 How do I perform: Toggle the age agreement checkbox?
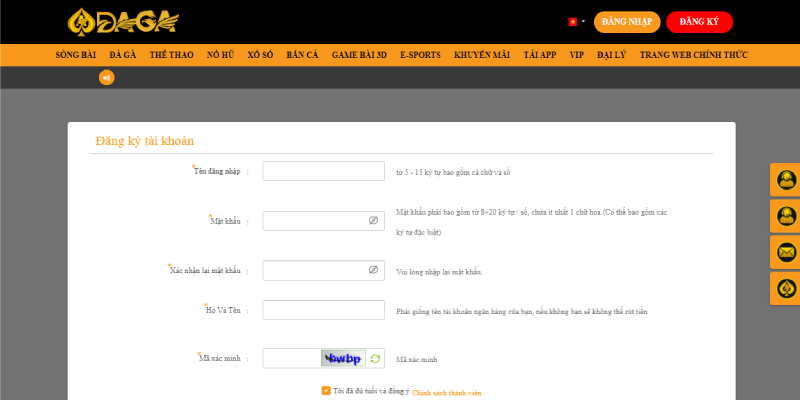coord(326,390)
